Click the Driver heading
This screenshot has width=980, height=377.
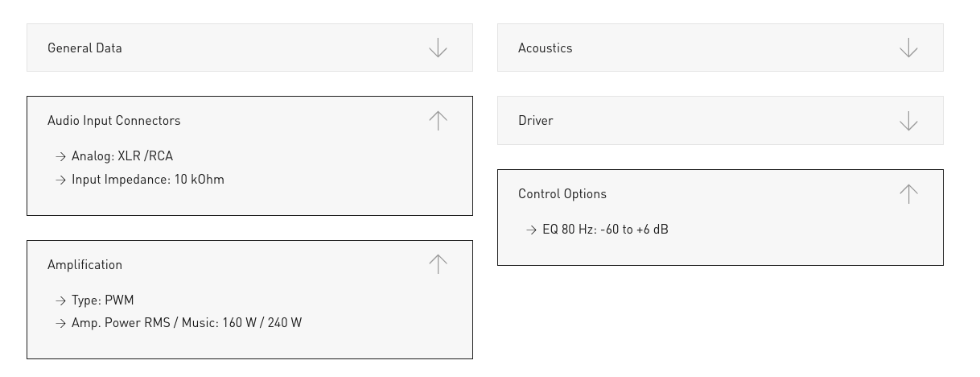coord(535,121)
